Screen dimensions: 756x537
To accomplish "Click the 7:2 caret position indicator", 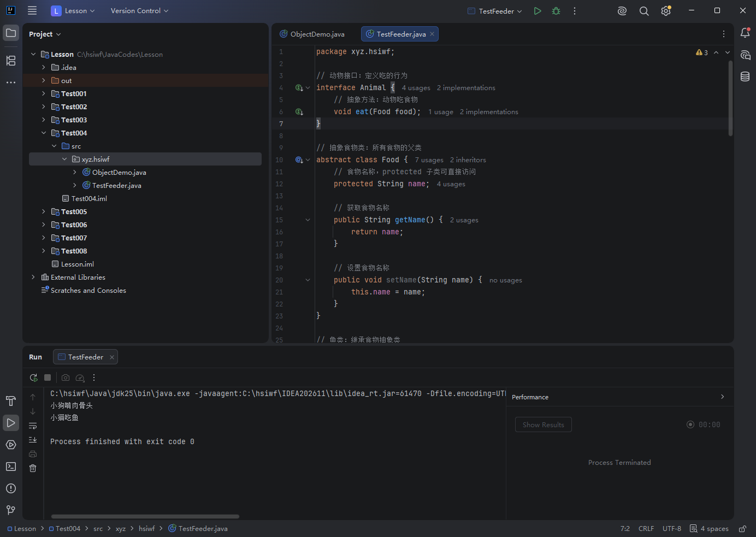I will [x=625, y=529].
